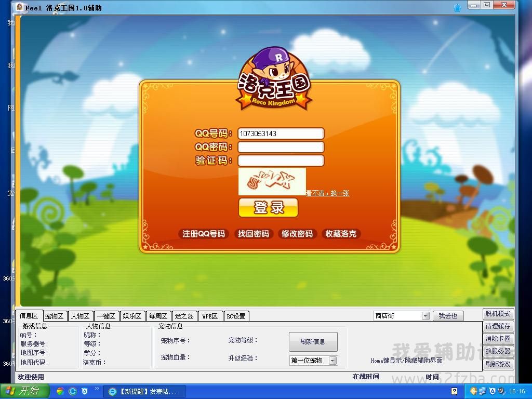This screenshot has height=399, width=532.
Task: Expand the 第一位宠物 pet dropdown
Action: click(x=333, y=361)
